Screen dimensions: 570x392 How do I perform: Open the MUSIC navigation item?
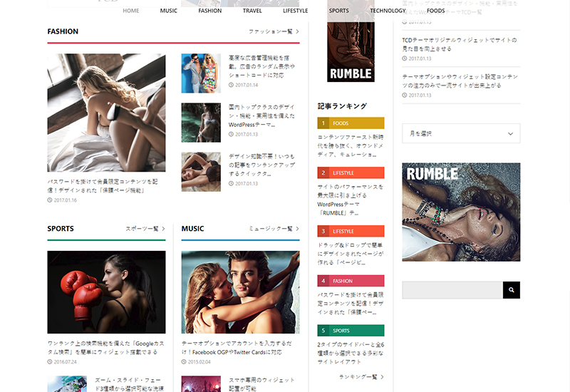(169, 11)
